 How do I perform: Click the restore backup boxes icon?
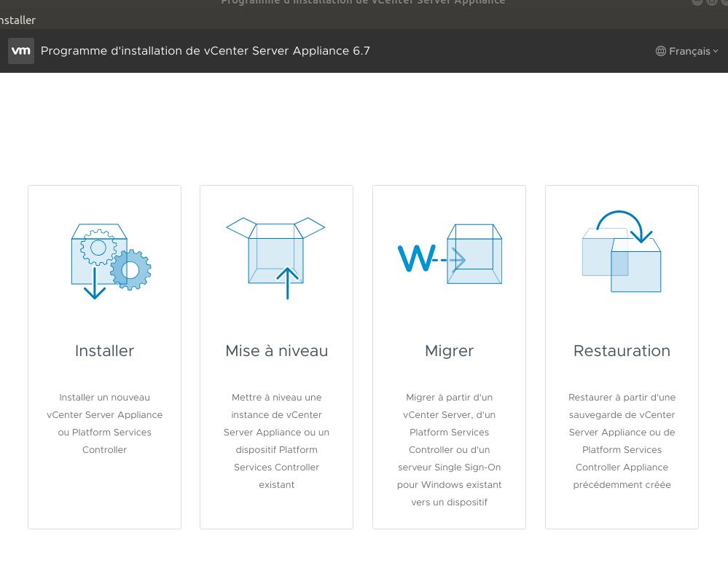point(622,251)
